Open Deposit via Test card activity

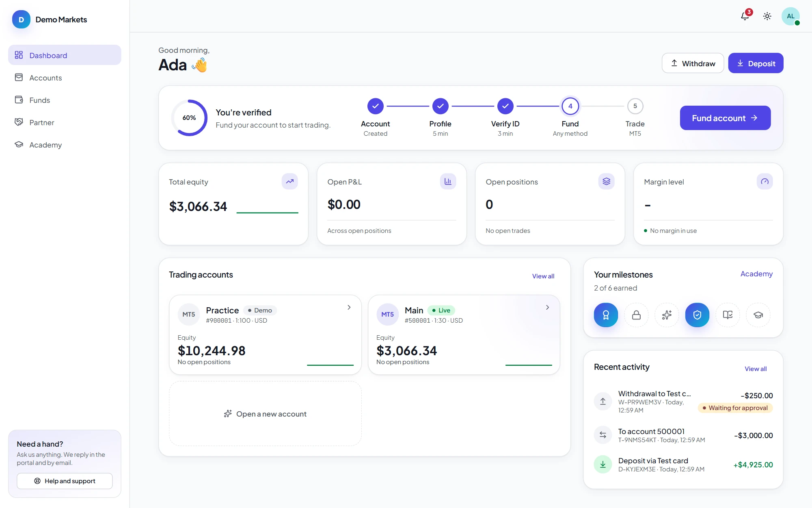click(x=683, y=464)
